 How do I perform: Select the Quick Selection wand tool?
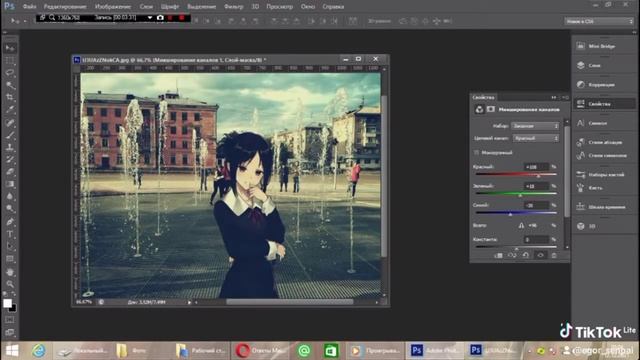pos(10,85)
